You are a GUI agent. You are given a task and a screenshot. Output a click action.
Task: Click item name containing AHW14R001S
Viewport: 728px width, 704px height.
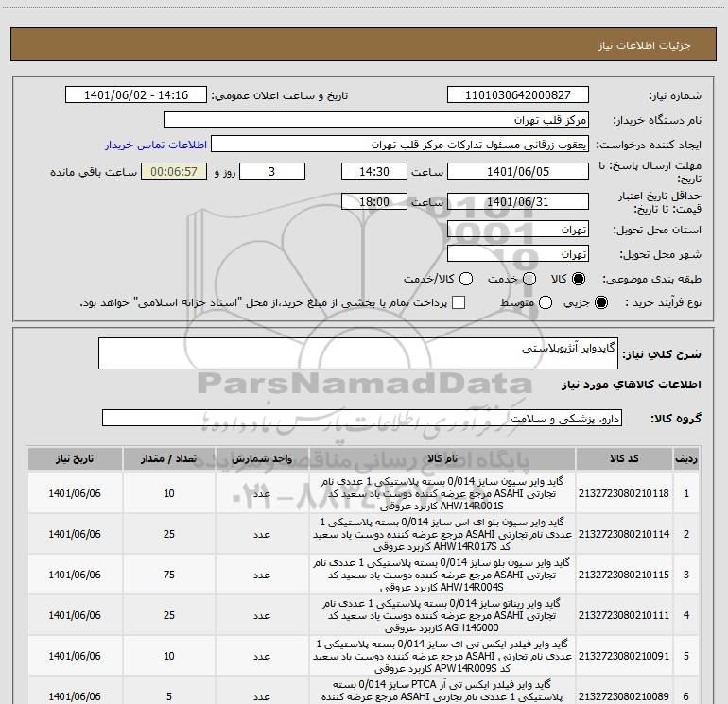point(442,493)
